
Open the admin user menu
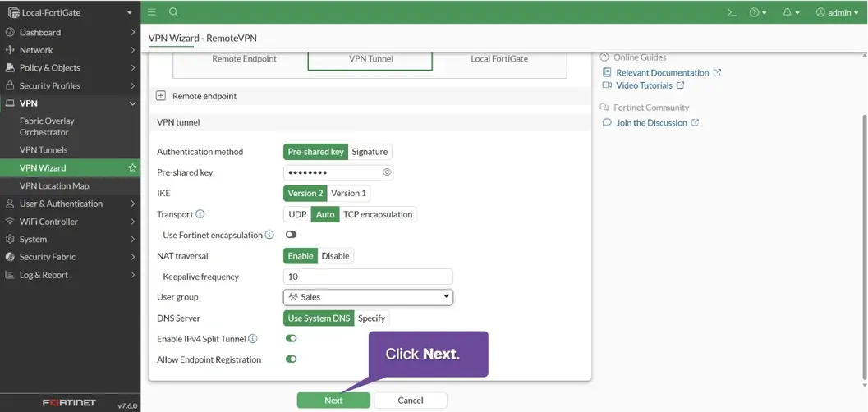tap(837, 12)
